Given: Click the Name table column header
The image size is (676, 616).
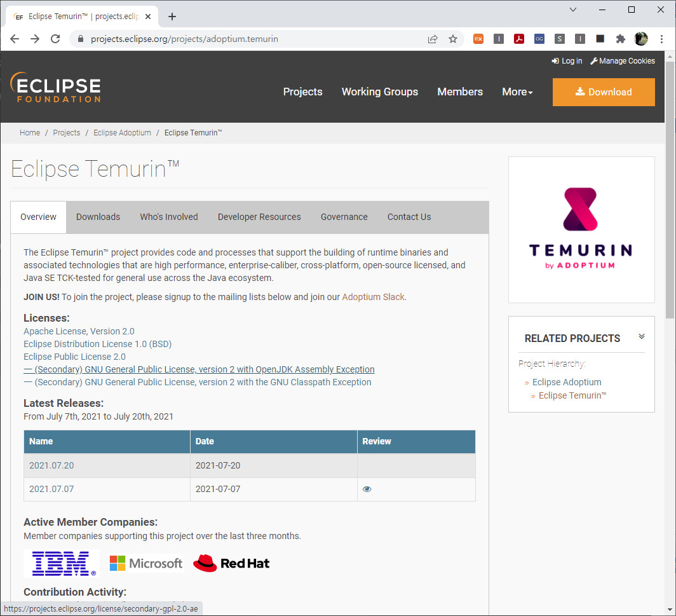Looking at the screenshot, I should tap(107, 441).
